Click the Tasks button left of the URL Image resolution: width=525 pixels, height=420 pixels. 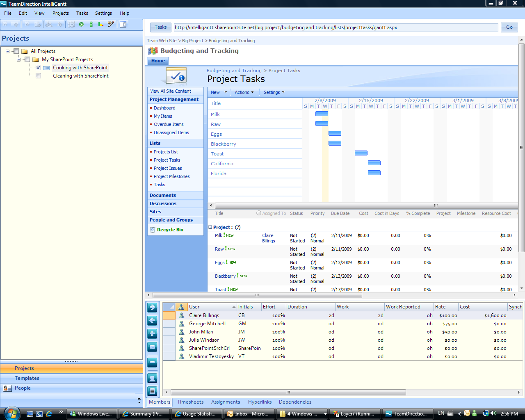(x=160, y=27)
